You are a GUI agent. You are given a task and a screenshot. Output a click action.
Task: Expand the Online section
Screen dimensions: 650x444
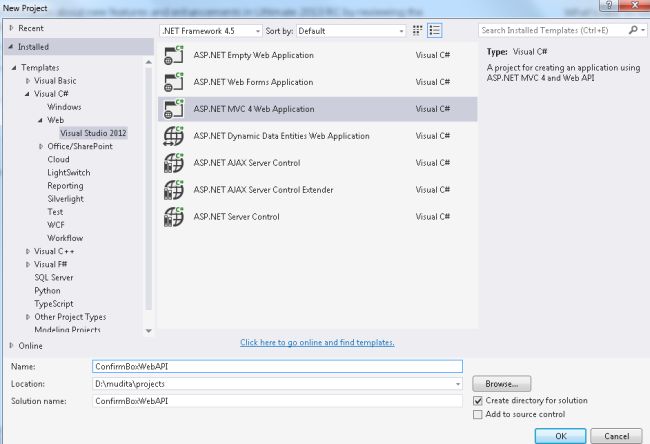coord(11,345)
